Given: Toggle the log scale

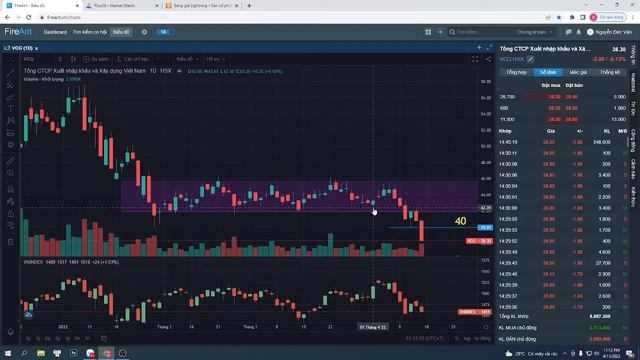Looking at the screenshot, I should tap(467, 338).
